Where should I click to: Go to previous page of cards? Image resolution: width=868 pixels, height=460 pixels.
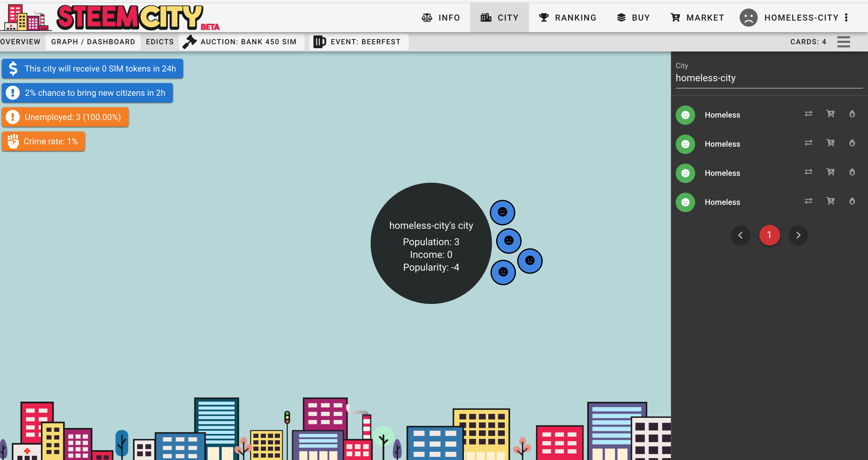pyautogui.click(x=740, y=235)
